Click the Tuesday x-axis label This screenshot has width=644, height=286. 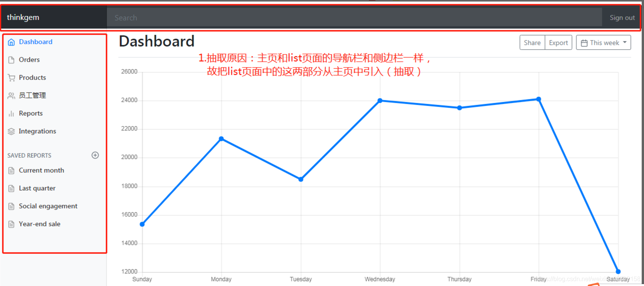click(301, 279)
